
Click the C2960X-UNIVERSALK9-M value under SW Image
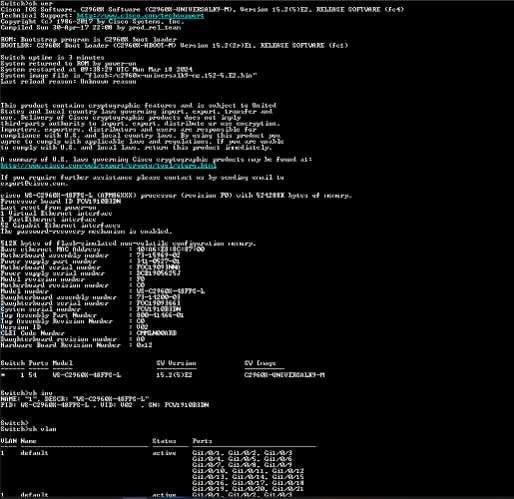(x=284, y=375)
